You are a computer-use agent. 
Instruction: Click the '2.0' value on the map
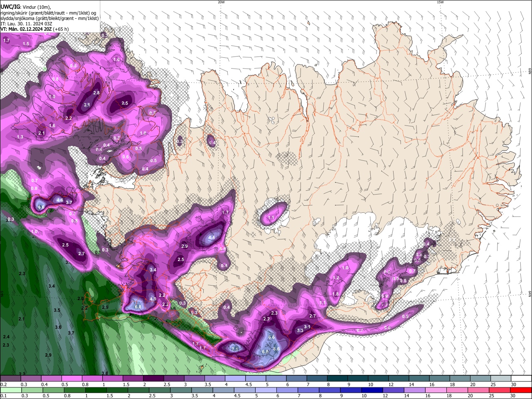81,298
